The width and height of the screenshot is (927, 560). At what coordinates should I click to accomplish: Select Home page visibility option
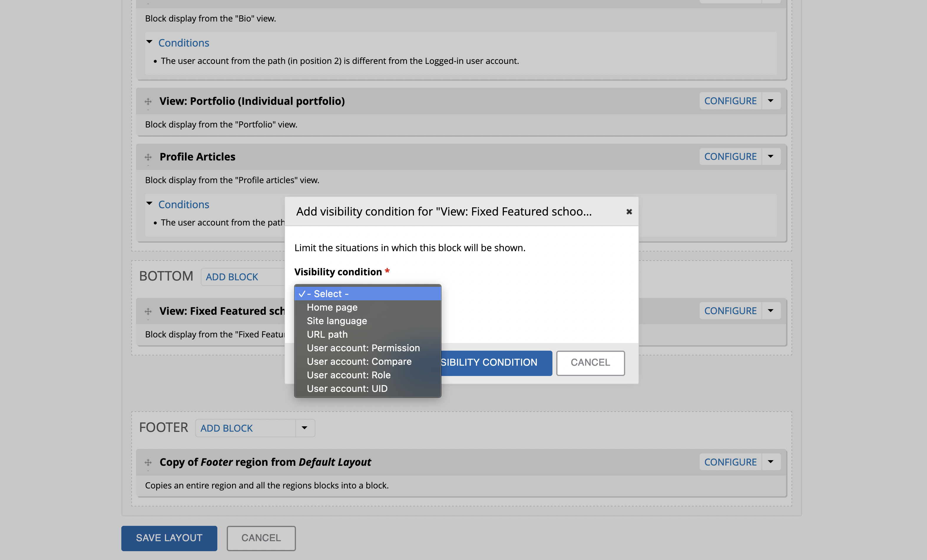(332, 307)
